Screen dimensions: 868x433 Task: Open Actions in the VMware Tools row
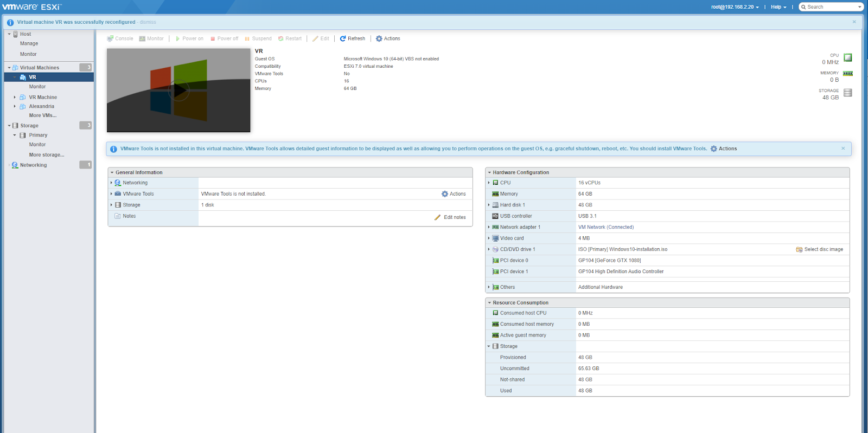pyautogui.click(x=454, y=194)
